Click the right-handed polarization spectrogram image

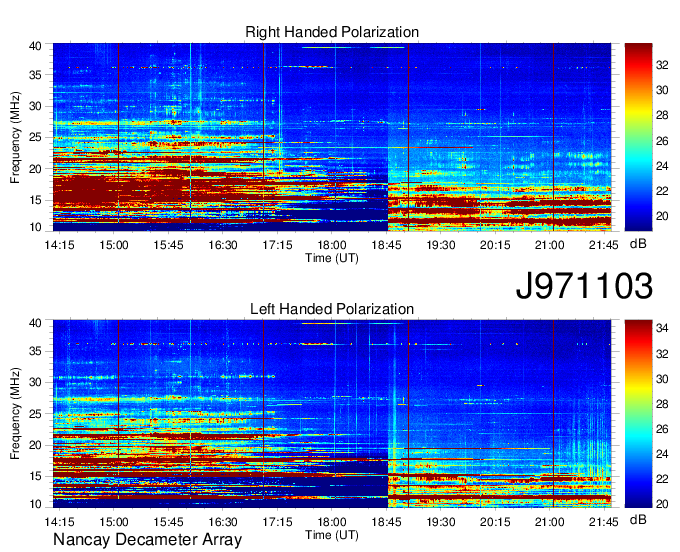click(x=332, y=137)
